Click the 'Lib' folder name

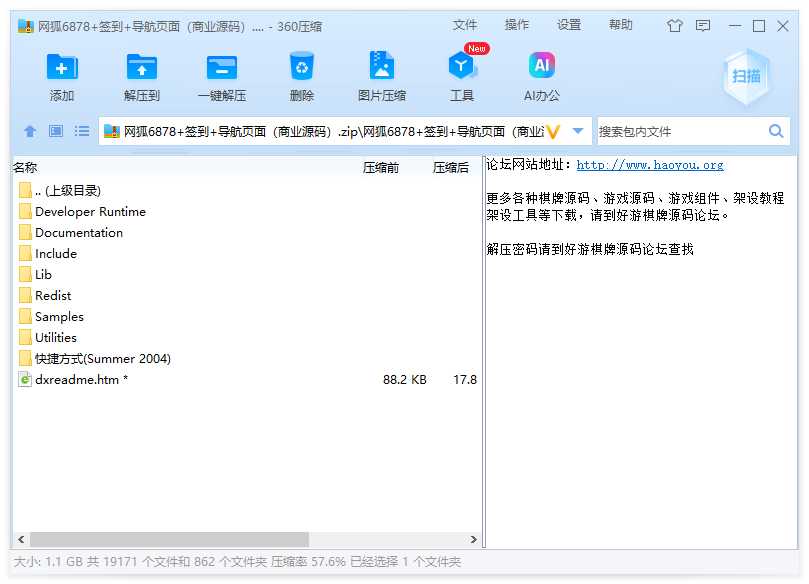click(x=43, y=274)
